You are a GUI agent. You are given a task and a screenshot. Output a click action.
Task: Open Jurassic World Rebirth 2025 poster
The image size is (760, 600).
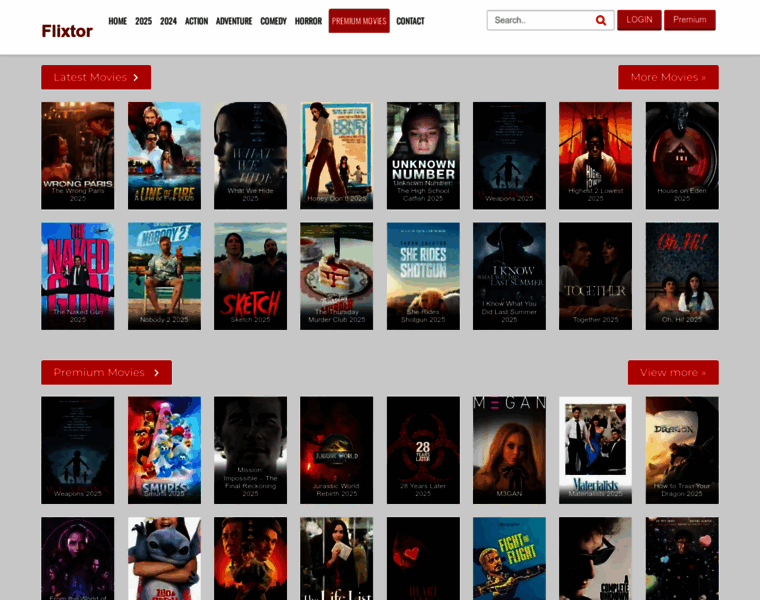coord(336,450)
